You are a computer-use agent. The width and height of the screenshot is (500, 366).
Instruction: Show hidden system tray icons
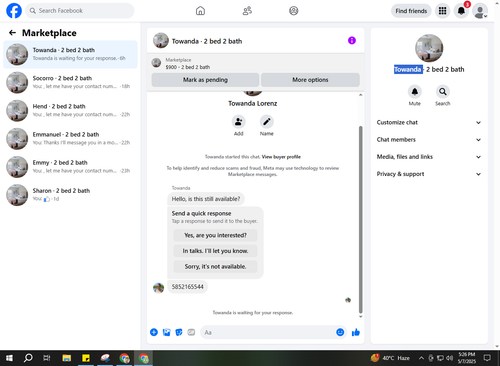[421, 358]
